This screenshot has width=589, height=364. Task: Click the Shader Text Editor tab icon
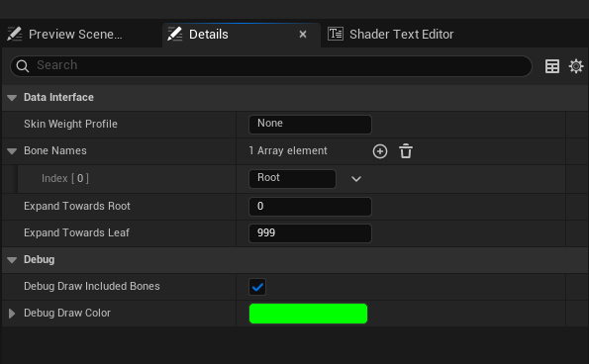pyautogui.click(x=335, y=34)
